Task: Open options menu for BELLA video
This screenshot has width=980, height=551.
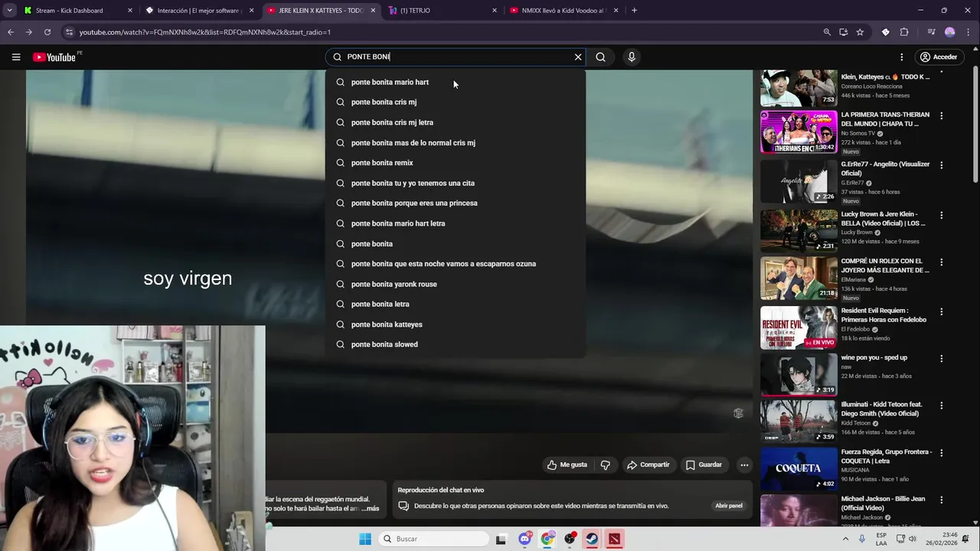Action: [x=942, y=215]
